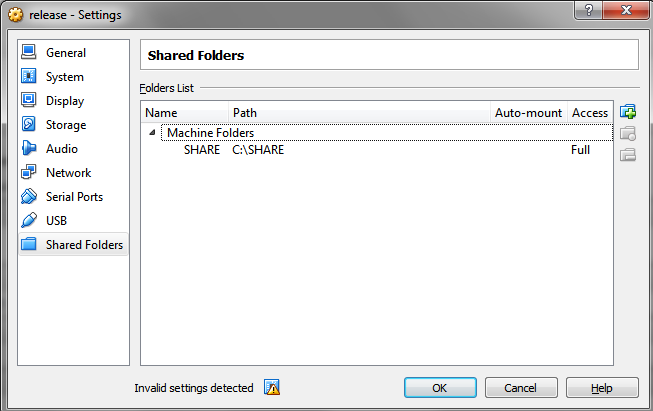The width and height of the screenshot is (653, 411).
Task: Open the Serial Ports settings page
Action: (x=74, y=197)
